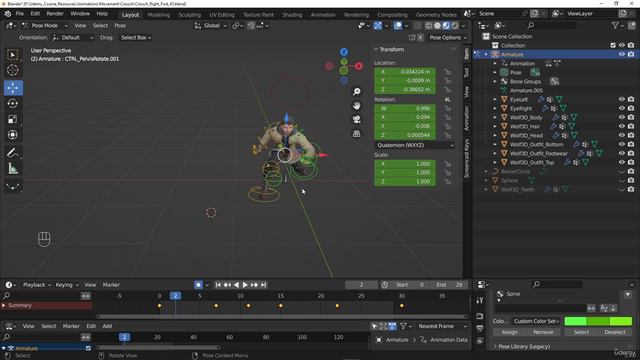
Task: Click the Z axis on navigation gizmo
Action: click(344, 52)
